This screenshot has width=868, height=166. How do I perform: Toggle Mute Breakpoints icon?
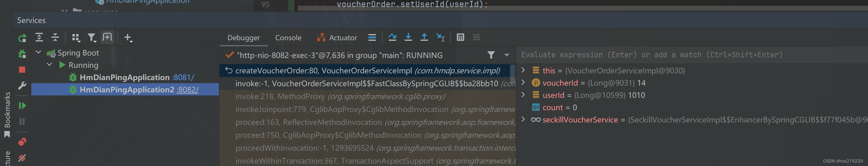(22, 158)
